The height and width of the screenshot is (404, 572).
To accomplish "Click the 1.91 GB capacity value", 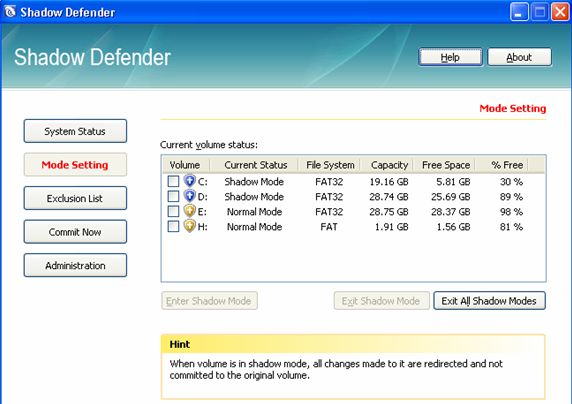I will coord(391,227).
